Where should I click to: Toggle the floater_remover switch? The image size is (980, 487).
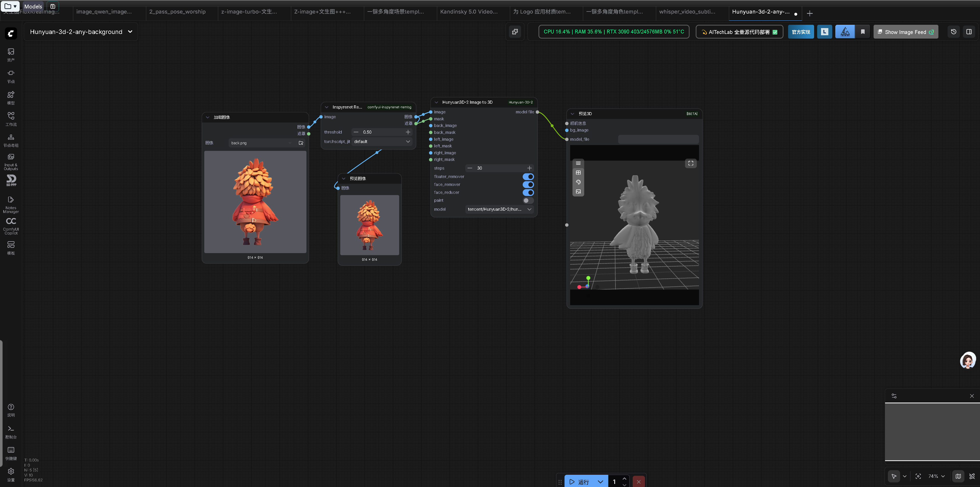[528, 177]
